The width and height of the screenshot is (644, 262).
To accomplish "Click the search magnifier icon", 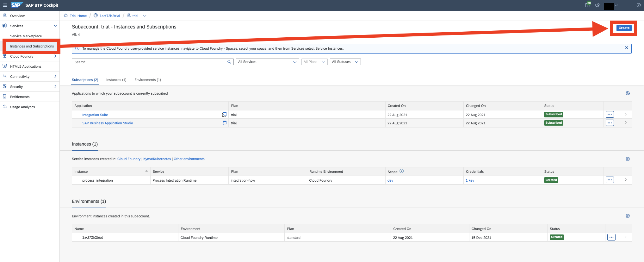I will coord(229,62).
